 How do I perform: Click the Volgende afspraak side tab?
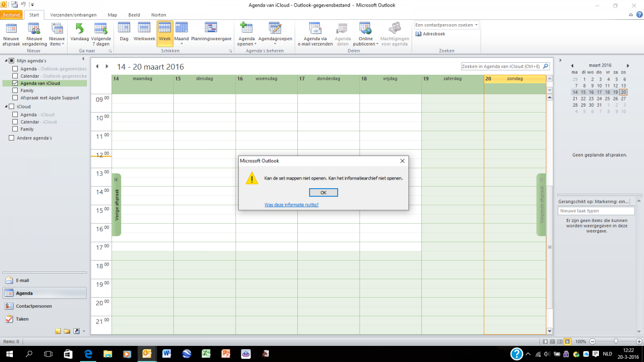[x=541, y=204]
